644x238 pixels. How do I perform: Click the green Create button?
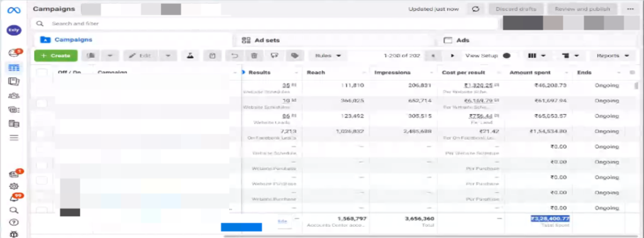coord(55,55)
